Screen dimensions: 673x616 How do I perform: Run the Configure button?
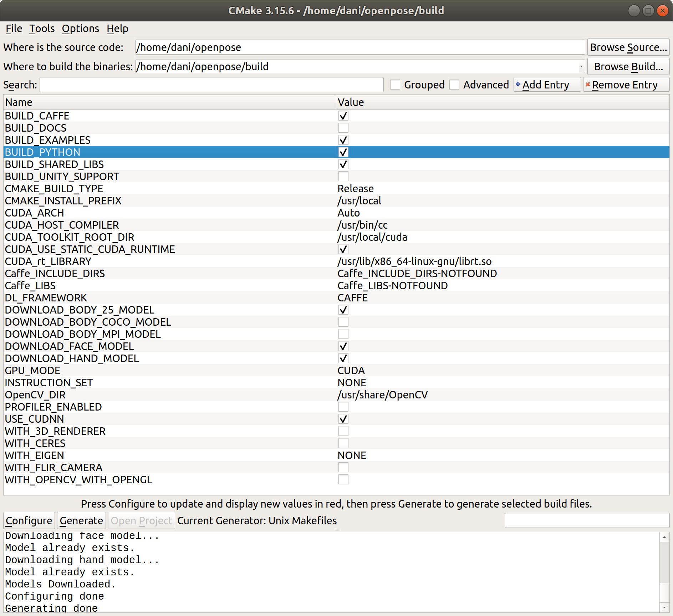click(x=29, y=521)
